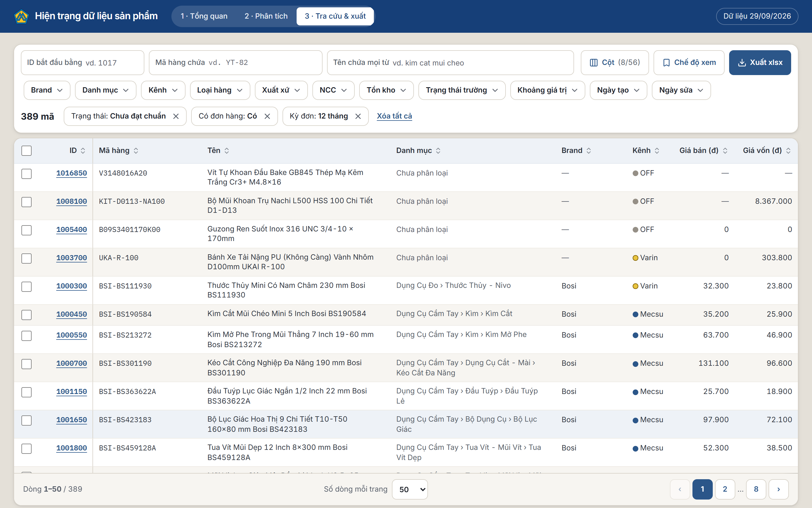Sort by Mã hàng column arrows
812x508 pixels.
coord(136,150)
